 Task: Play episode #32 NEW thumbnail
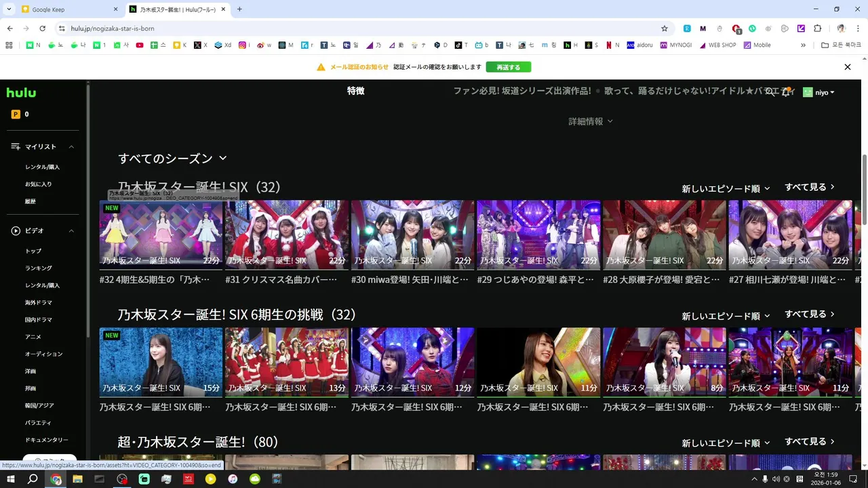161,235
